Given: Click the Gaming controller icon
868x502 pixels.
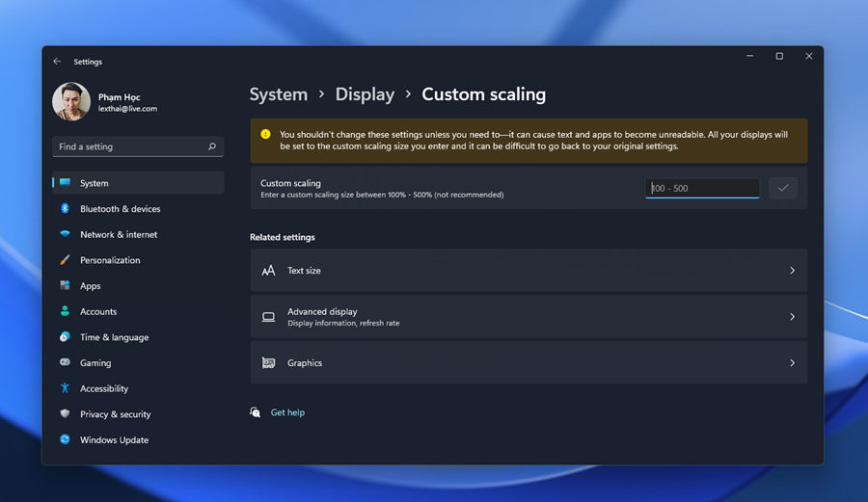Looking at the screenshot, I should point(65,362).
